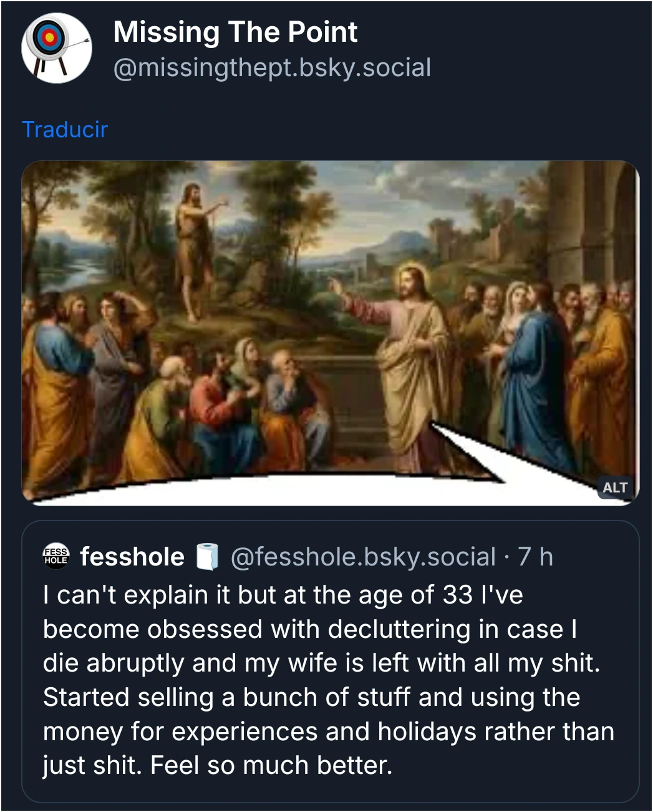Click the handle @fesshole.bsky.social
Image resolution: width=653 pixels, height=812 pixels.
pyautogui.click(x=362, y=557)
